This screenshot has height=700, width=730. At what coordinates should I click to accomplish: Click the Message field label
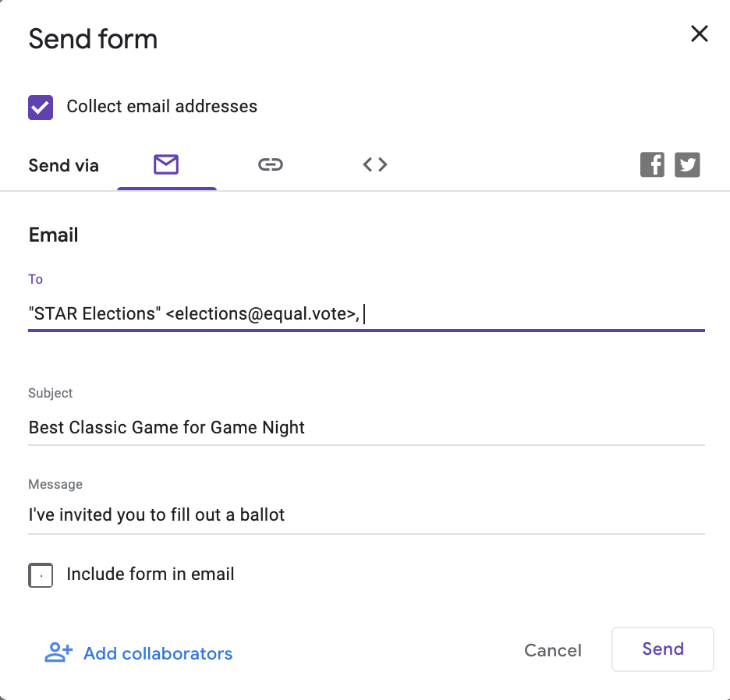coord(55,485)
